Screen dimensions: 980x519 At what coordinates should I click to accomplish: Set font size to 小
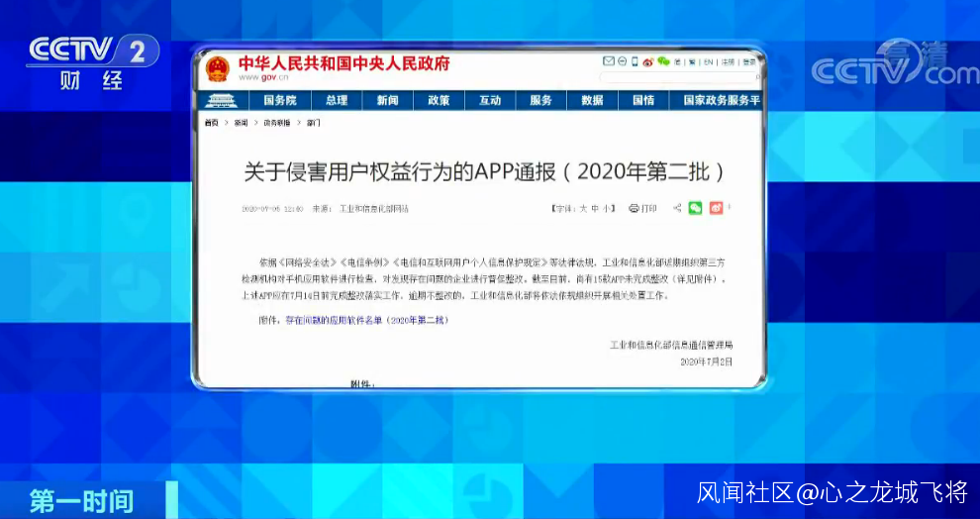[x=607, y=209]
